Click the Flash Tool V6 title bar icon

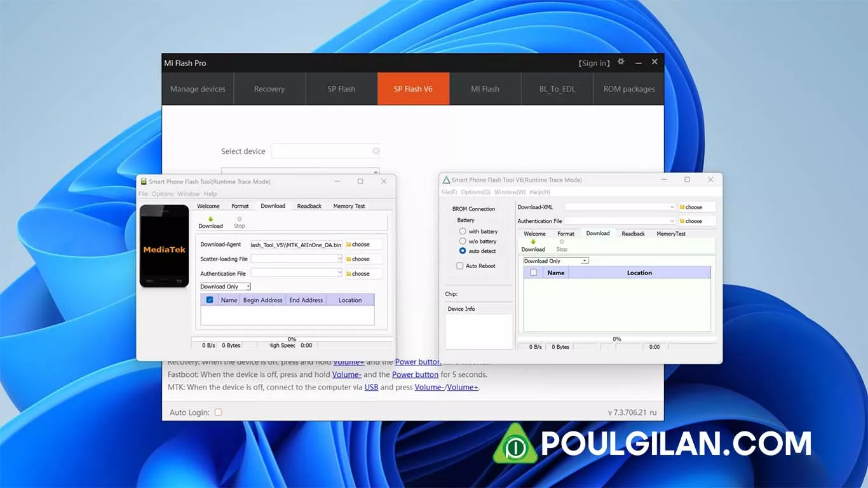click(x=446, y=180)
